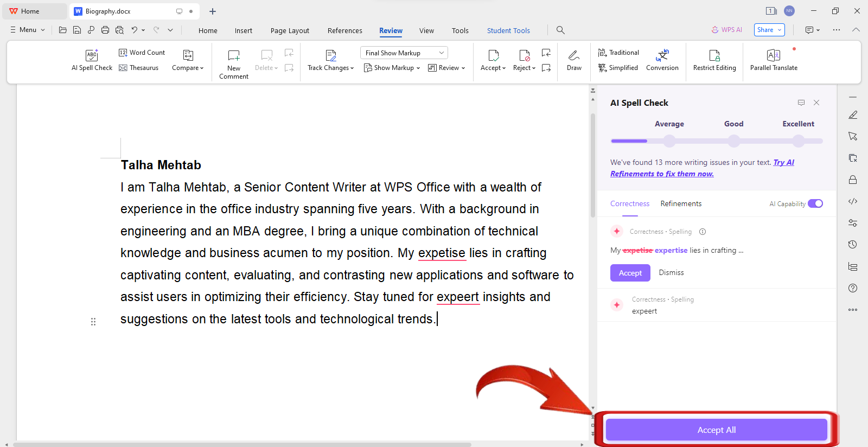Open the References tab

345,30
